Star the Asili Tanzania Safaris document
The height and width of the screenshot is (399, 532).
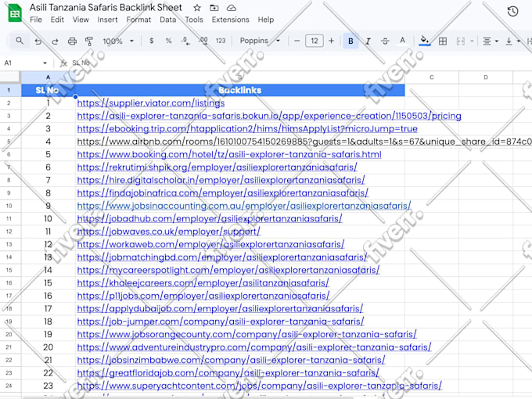197,8
